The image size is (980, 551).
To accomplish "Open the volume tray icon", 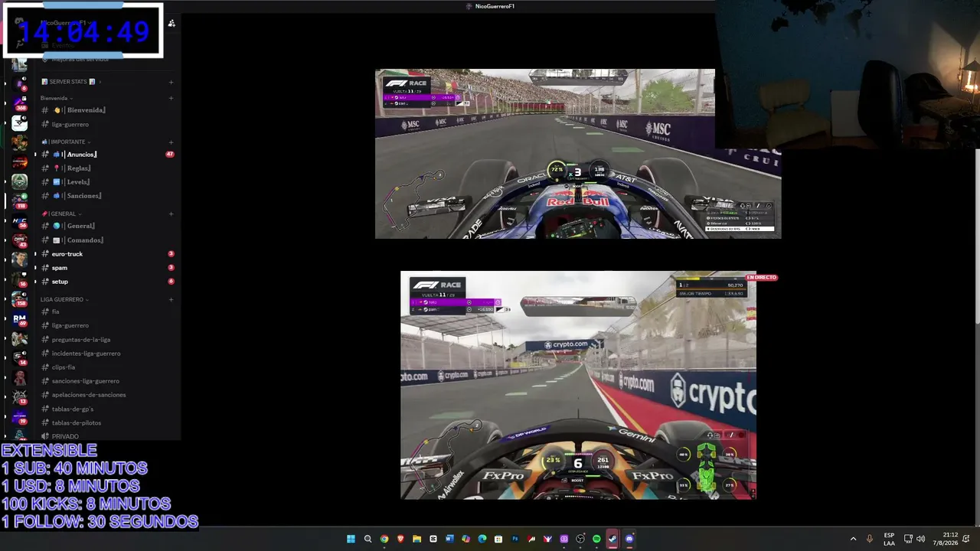I will pyautogui.click(x=920, y=539).
